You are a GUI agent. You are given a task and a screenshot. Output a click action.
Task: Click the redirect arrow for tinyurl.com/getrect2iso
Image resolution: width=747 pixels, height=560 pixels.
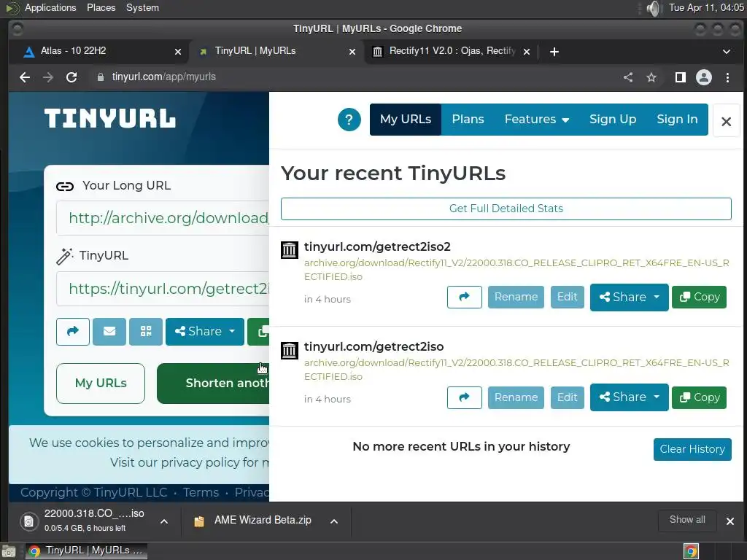465,397
